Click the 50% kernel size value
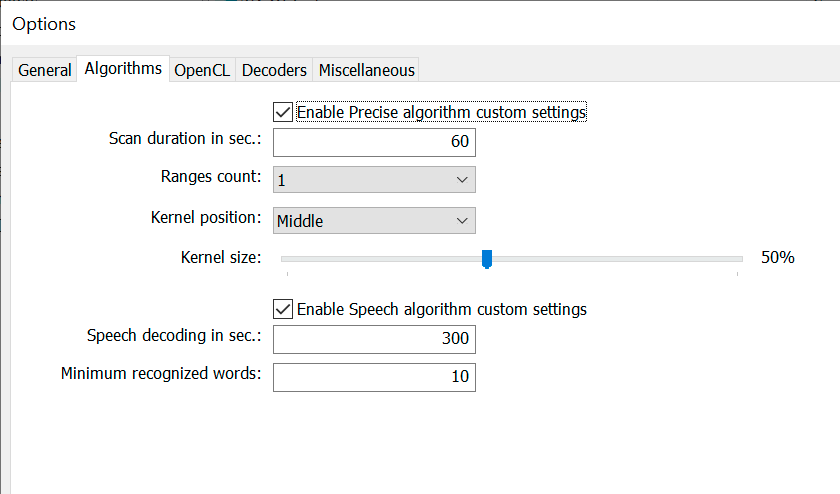Viewport: 840px width, 494px height. 777,258
